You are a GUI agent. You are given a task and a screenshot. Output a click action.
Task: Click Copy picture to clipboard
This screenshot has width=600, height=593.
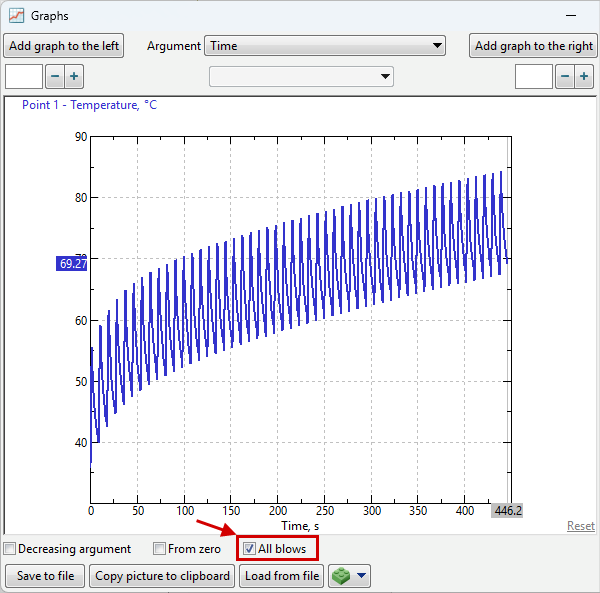[163, 576]
